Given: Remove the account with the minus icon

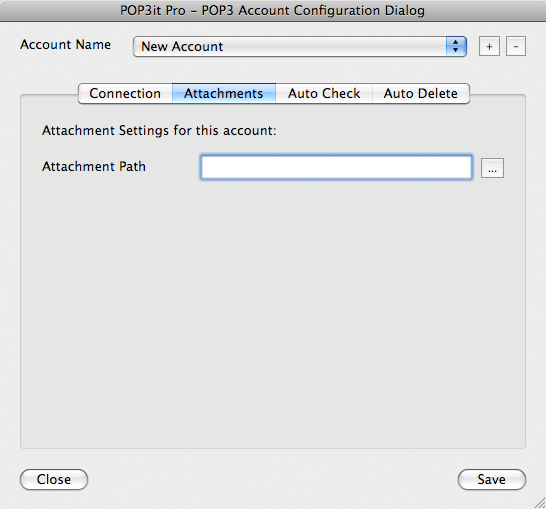Looking at the screenshot, I should tap(516, 46).
